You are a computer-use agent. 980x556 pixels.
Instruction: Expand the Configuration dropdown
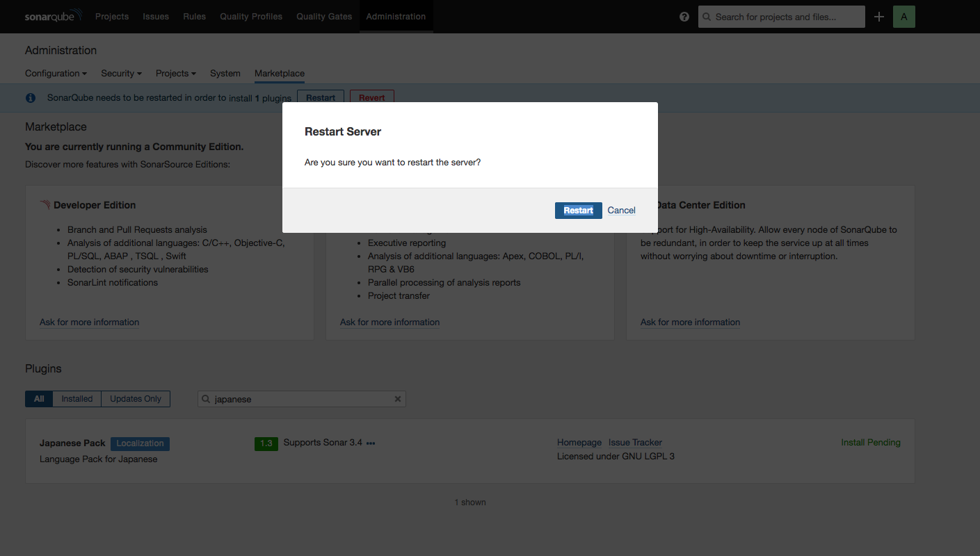point(56,73)
